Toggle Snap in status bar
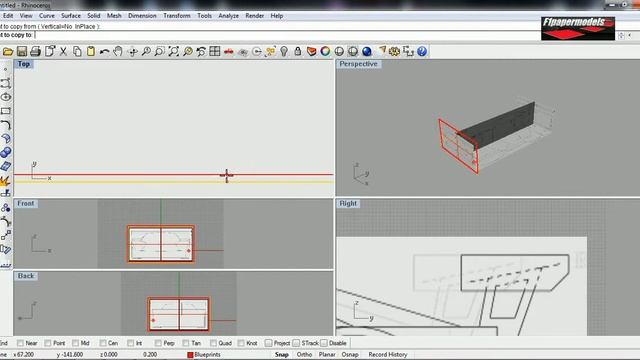 (x=282, y=355)
